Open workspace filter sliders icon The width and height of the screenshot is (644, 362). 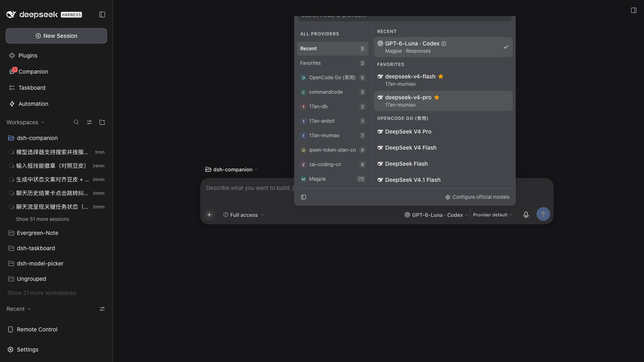tap(89, 122)
